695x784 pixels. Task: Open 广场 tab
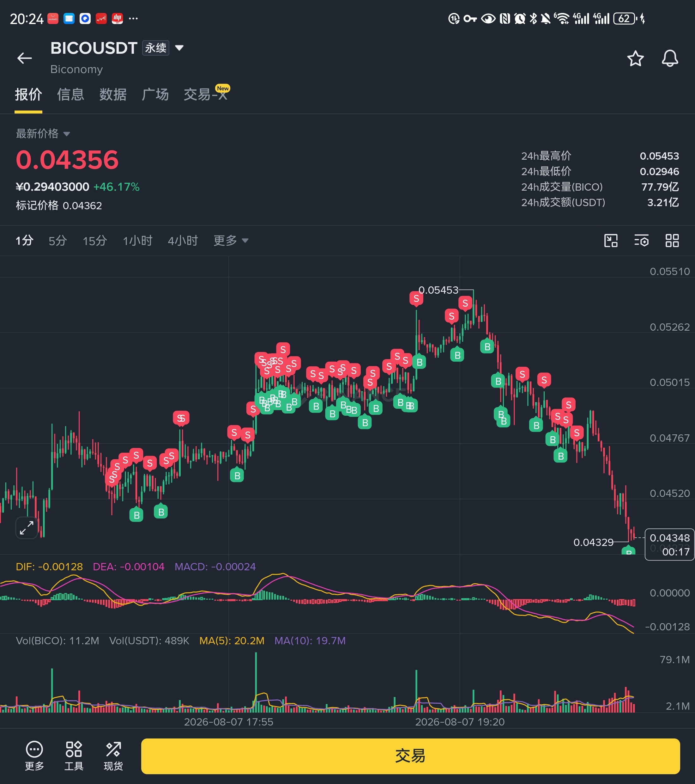155,94
